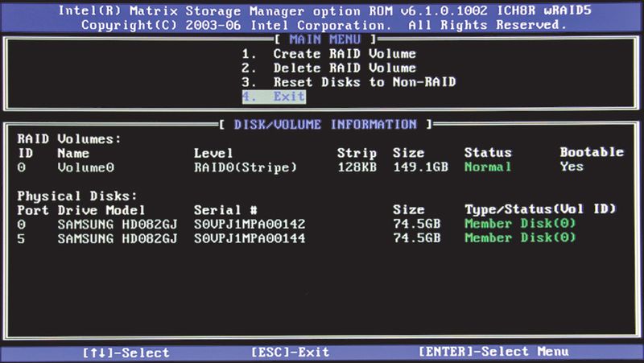Image resolution: width=644 pixels, height=363 pixels.
Task: Click the Intel Matrix Storage Manager title line
Action: click(x=324, y=10)
